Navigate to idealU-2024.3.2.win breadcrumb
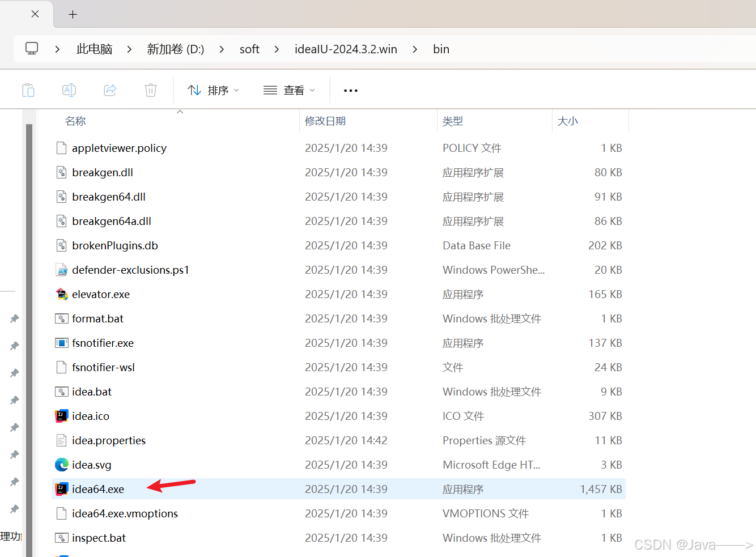The height and width of the screenshot is (557, 756). click(346, 49)
